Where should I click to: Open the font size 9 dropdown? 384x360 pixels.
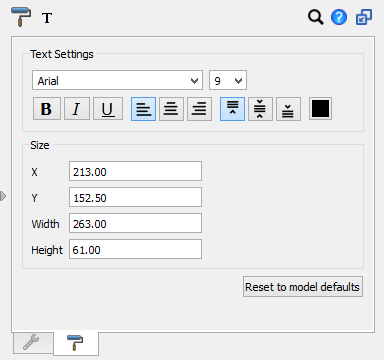click(228, 80)
